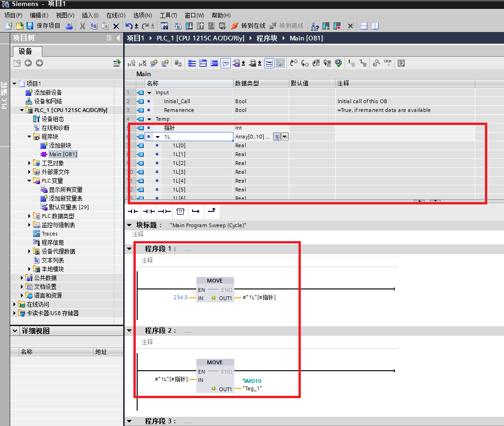Click 保存项目 save project button
Image resolution: width=504 pixels, height=426 pixels.
[43, 26]
